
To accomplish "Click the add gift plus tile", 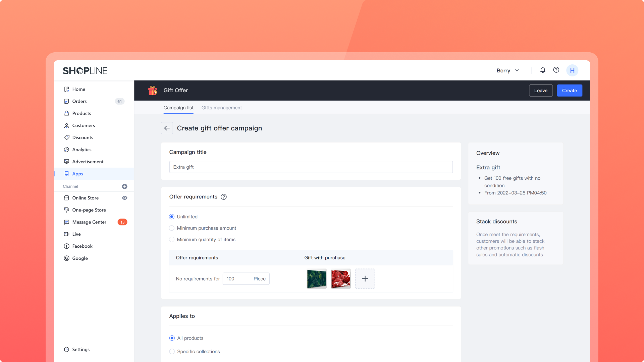I will pos(365,279).
